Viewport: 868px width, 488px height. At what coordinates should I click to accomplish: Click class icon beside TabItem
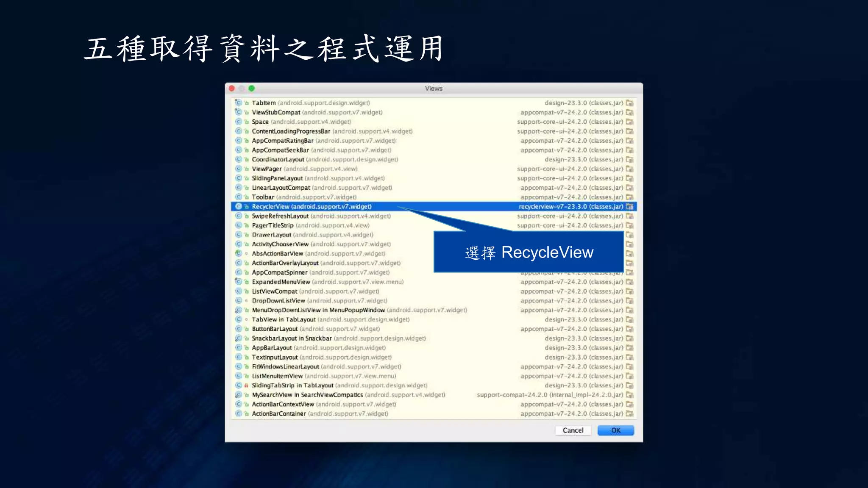pos(238,103)
